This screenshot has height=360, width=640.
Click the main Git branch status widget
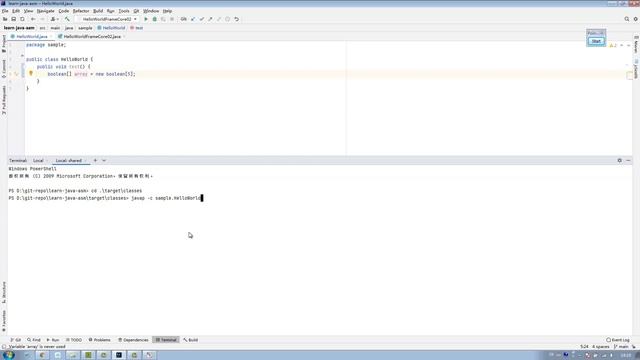coord(622,347)
